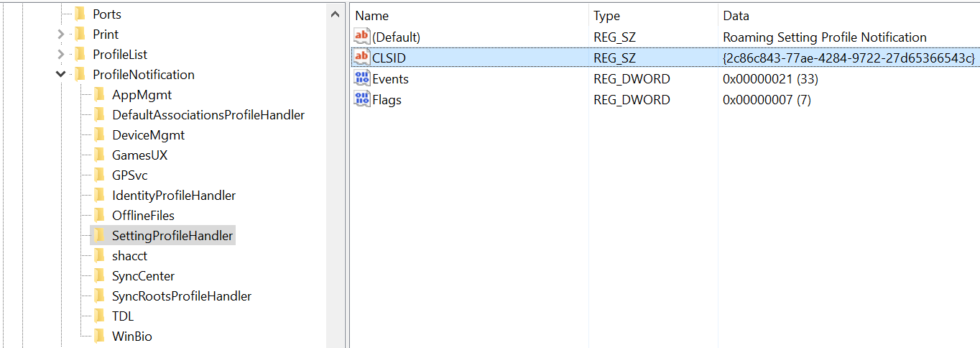The width and height of the screenshot is (980, 348).
Task: Click the IdentityProfileHandler folder icon
Action: 99,196
